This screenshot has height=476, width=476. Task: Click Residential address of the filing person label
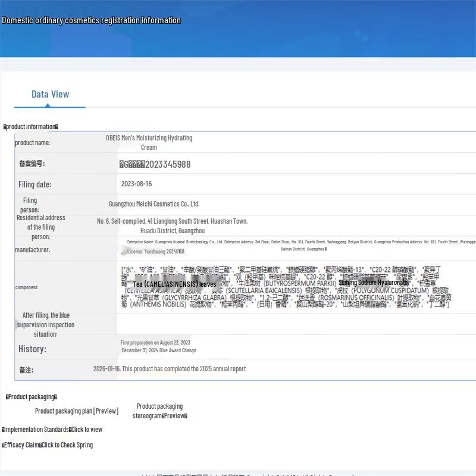(40, 227)
